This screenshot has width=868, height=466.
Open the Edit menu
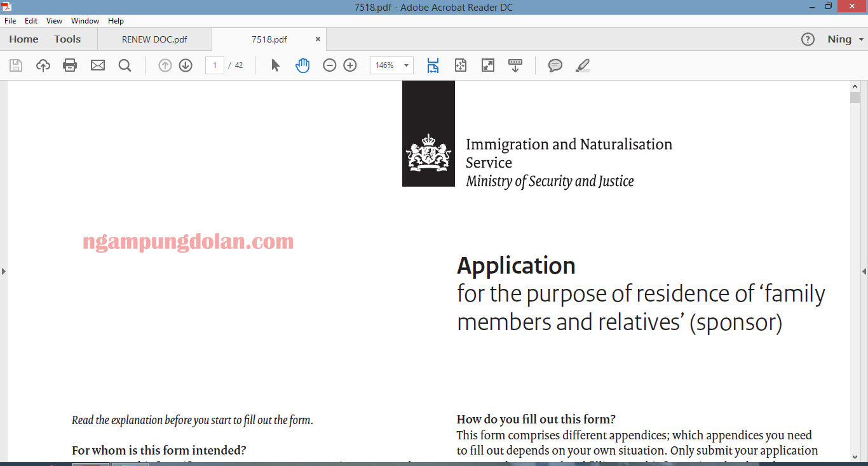click(31, 21)
